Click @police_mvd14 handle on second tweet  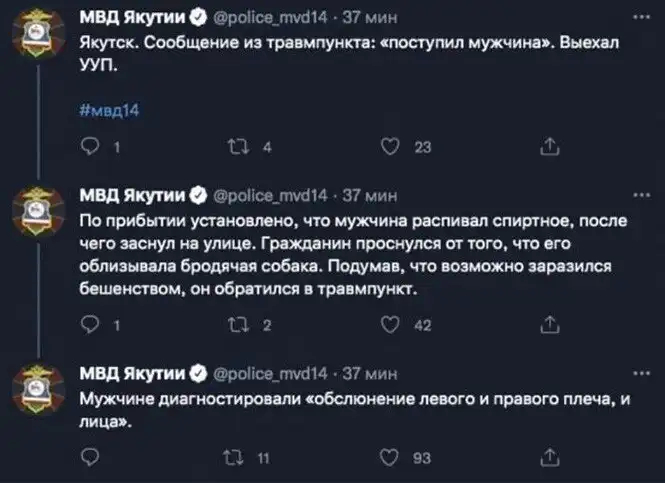pyautogui.click(x=270, y=194)
